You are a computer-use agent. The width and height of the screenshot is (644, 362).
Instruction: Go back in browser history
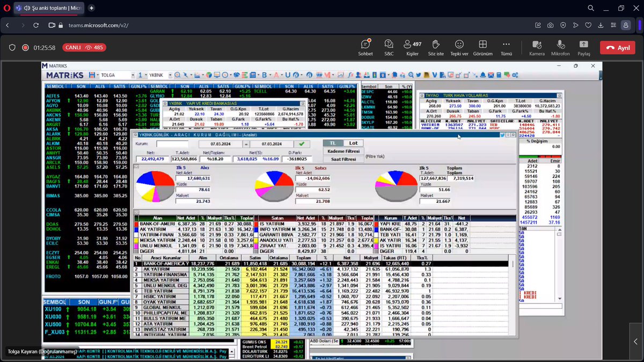pos(8,25)
